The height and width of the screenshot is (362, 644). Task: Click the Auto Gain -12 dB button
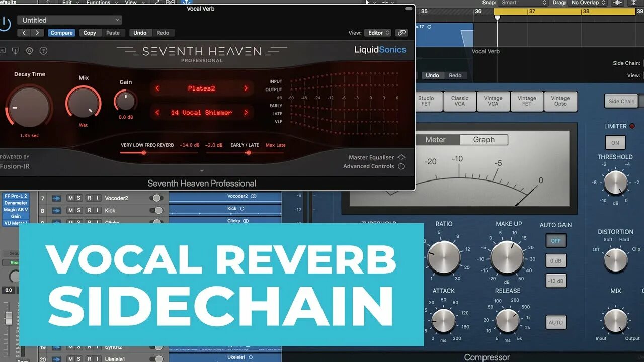[x=556, y=281]
